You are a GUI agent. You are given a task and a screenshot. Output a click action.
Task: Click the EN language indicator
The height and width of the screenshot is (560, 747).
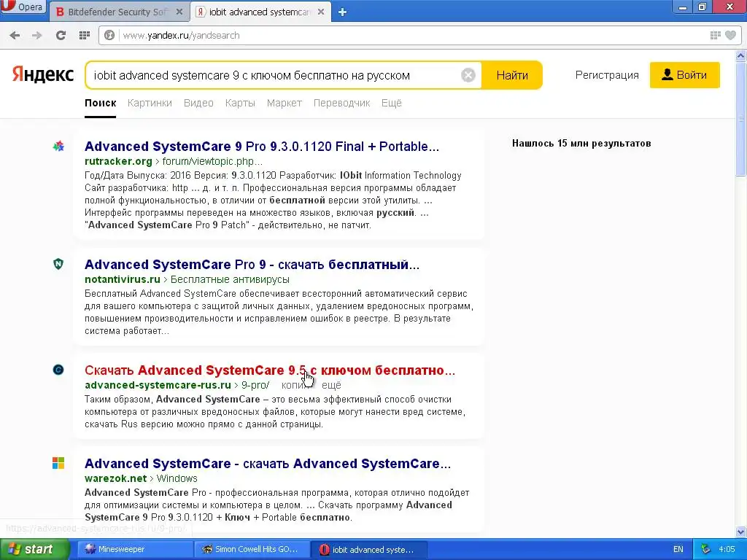[678, 549]
